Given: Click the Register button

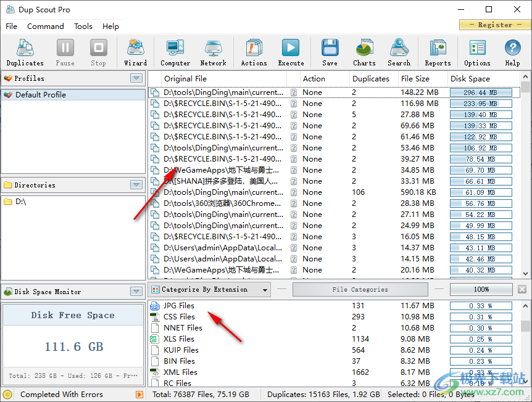Looking at the screenshot, I should [495, 25].
